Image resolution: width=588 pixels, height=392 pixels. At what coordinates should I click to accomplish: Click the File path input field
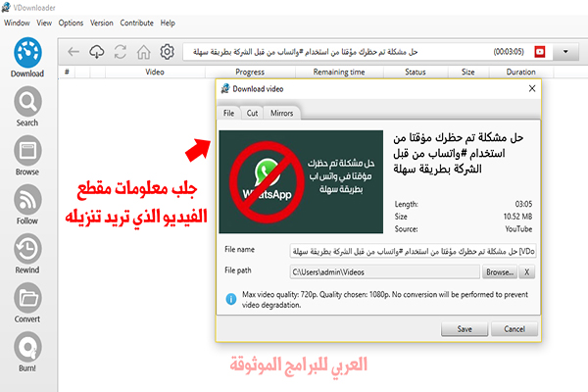[x=385, y=272]
